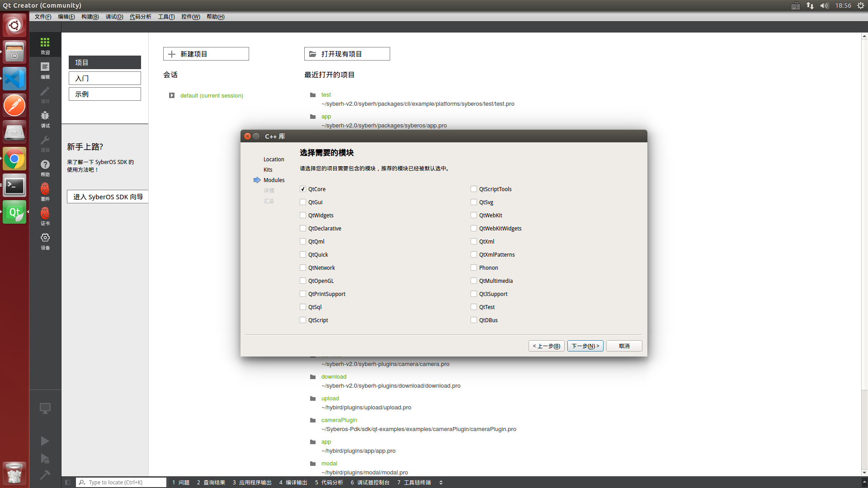
Task: Check the QtSvg module checkbox
Action: pos(474,202)
